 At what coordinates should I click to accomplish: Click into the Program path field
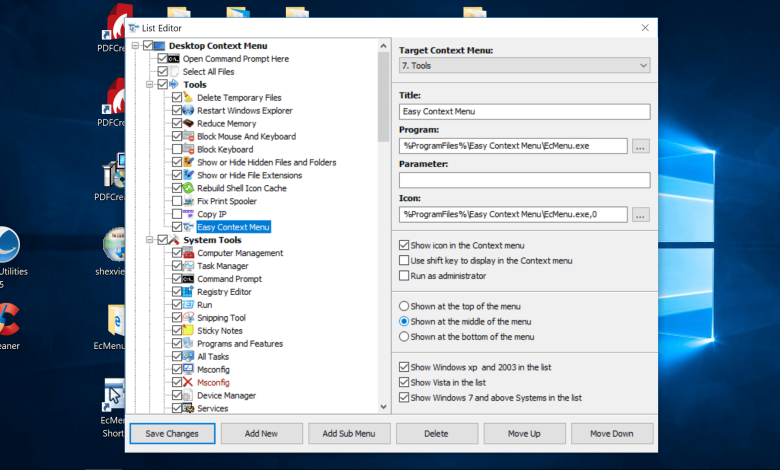coord(513,146)
